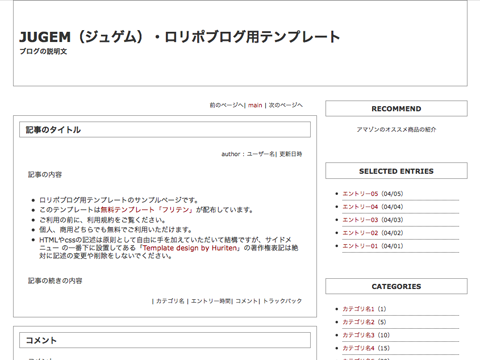The height and width of the screenshot is (360, 480).
Task: Click bullet line ロリポブログ用テンプレートのサンプルページです
Action: click(119, 200)
